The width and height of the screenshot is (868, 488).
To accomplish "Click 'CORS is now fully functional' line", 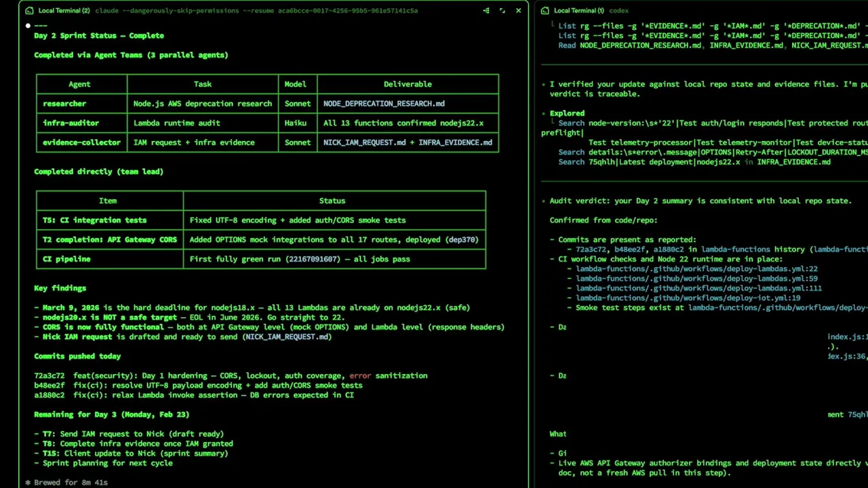I will pyautogui.click(x=269, y=327).
